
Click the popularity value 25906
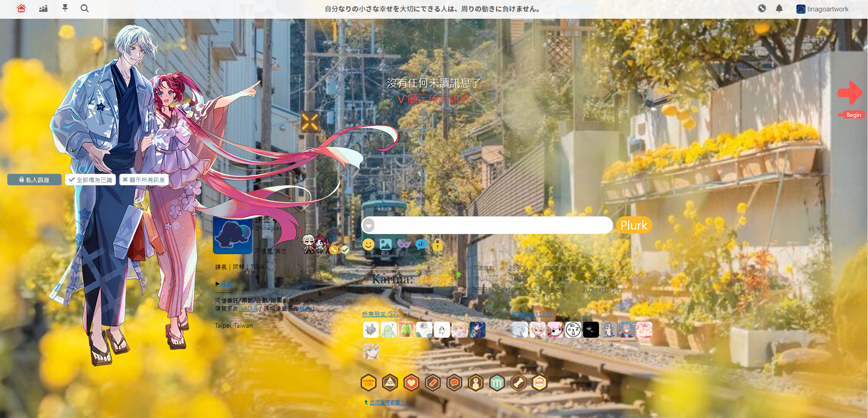(x=518, y=268)
